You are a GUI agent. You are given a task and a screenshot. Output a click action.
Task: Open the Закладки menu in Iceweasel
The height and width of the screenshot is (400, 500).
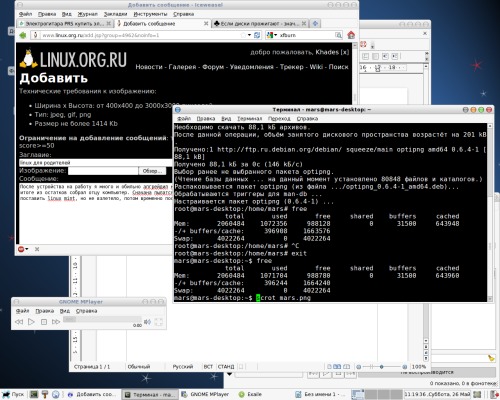point(115,14)
